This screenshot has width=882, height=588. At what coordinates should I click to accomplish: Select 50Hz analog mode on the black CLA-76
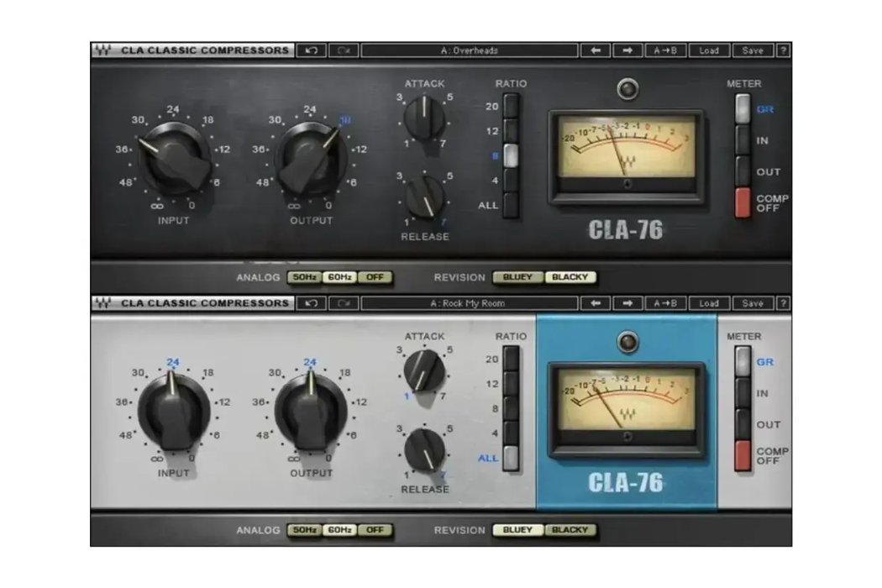click(304, 277)
